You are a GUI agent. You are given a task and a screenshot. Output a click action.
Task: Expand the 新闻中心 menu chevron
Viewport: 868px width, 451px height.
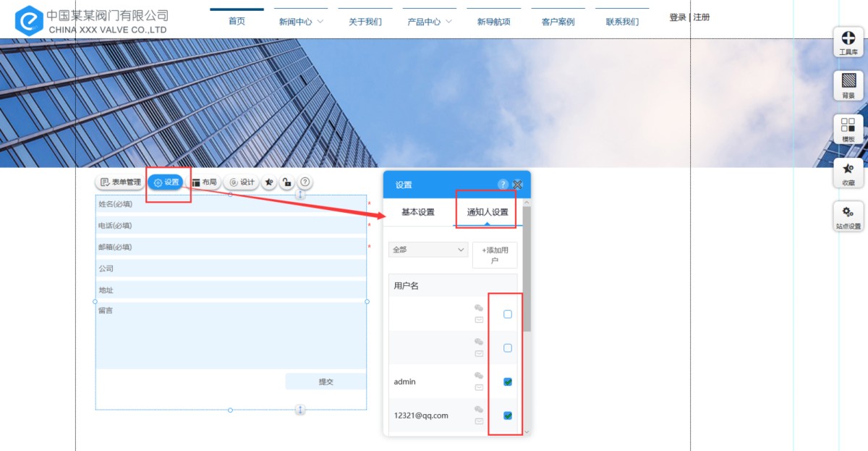(320, 22)
